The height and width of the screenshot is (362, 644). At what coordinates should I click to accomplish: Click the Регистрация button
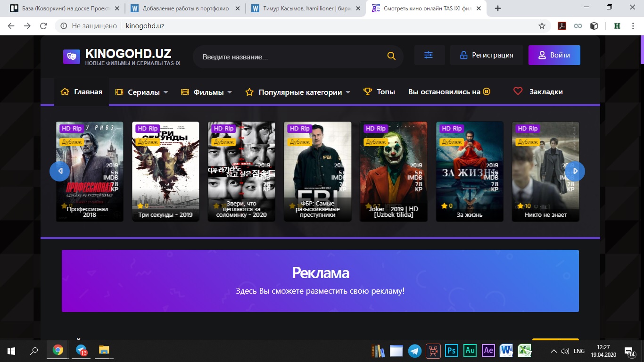click(x=487, y=55)
